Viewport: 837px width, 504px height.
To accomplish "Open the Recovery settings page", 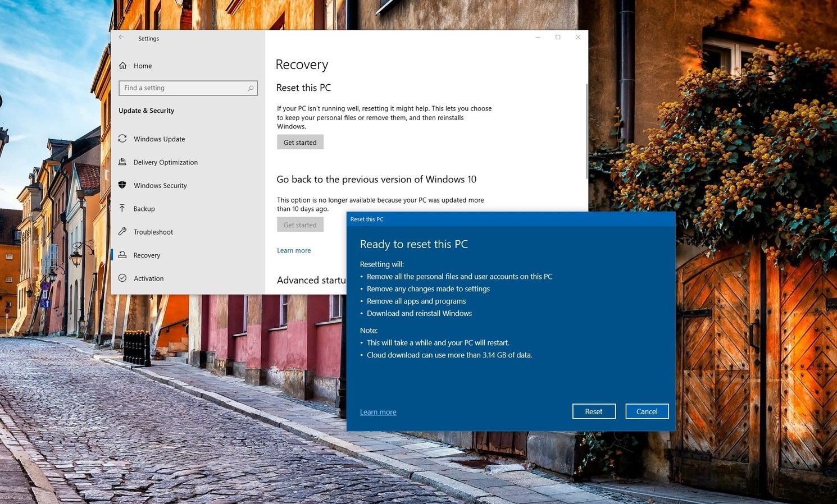I will point(147,255).
